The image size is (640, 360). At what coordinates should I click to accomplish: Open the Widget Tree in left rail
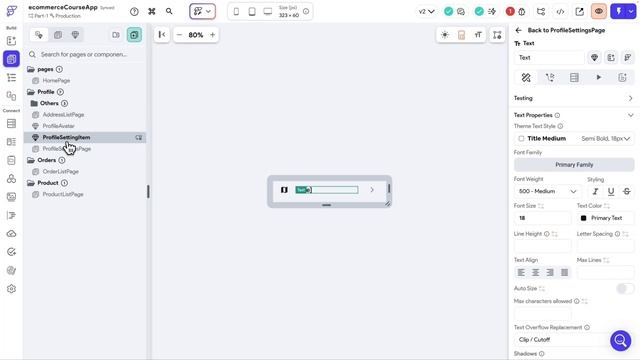(11, 78)
